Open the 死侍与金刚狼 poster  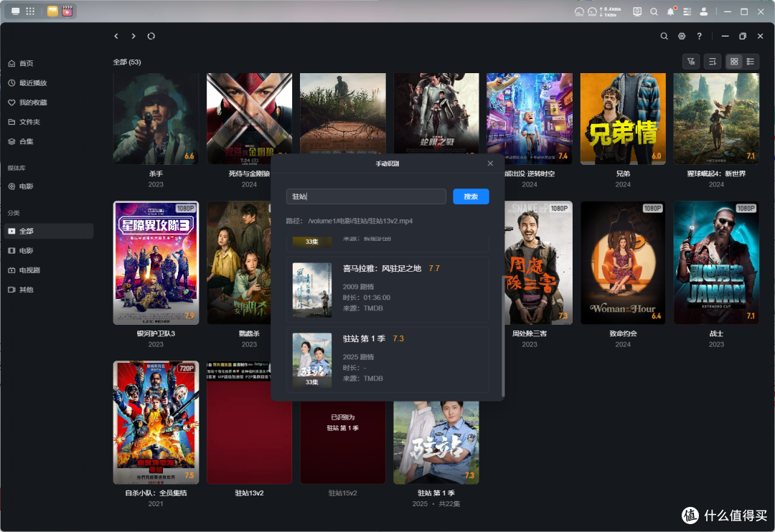(x=249, y=118)
